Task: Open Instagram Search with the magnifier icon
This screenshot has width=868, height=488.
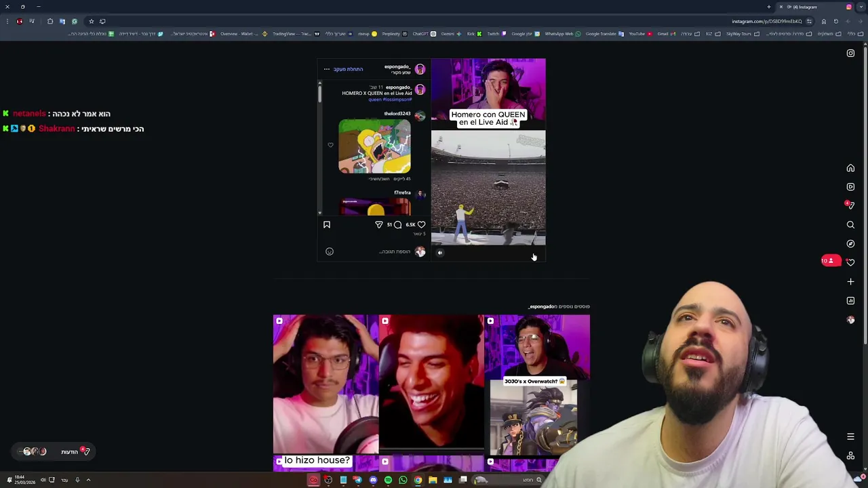Action: click(x=850, y=224)
